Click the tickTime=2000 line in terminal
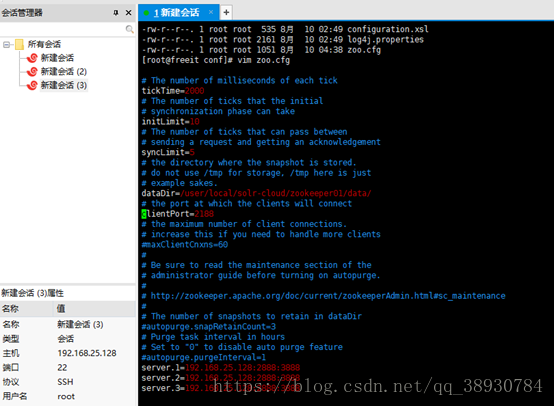The width and height of the screenshot is (554, 406). 173,91
